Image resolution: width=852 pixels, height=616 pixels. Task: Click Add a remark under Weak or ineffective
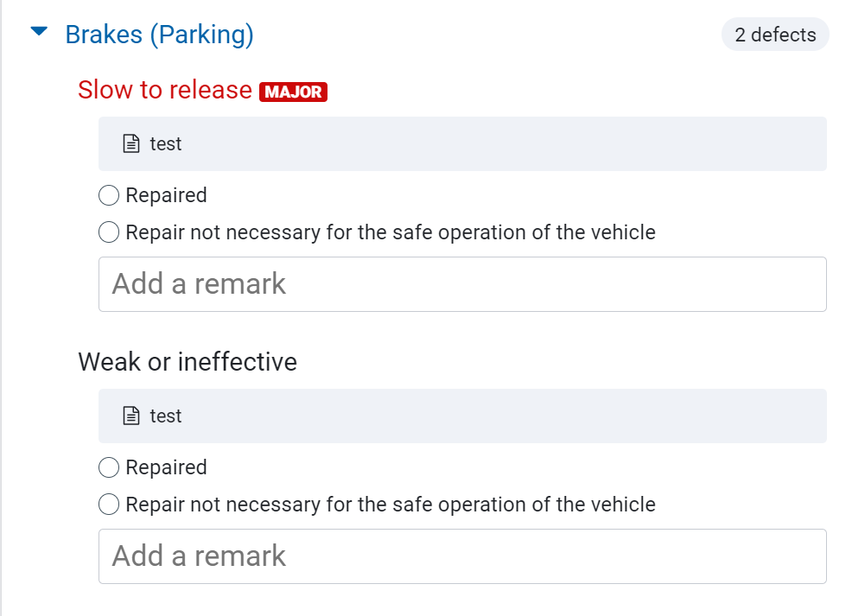(x=462, y=556)
